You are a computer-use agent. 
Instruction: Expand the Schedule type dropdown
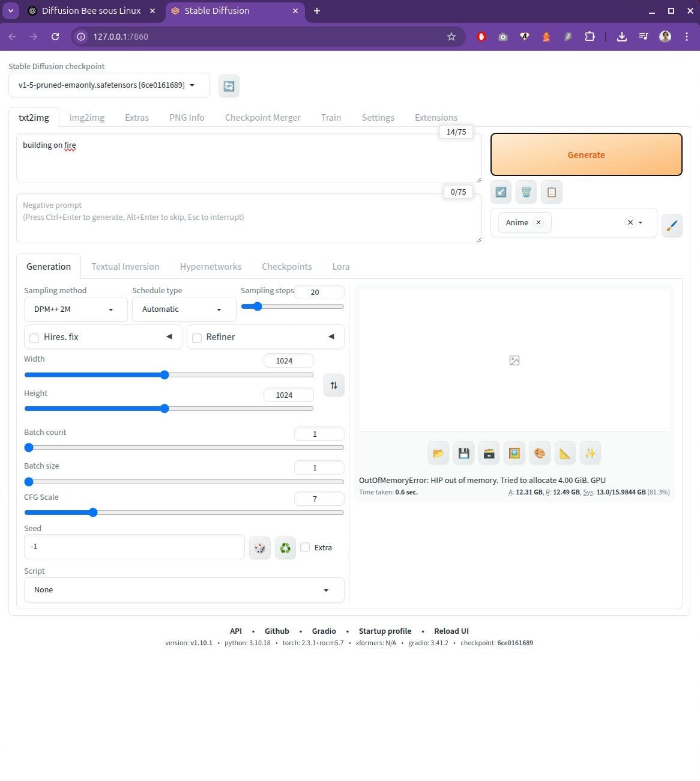tap(183, 309)
